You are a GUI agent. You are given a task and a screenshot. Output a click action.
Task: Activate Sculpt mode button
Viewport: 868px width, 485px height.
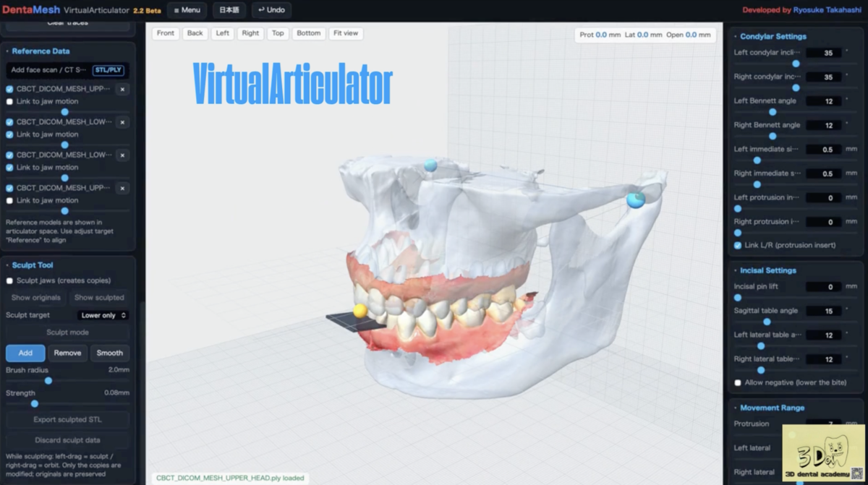(x=68, y=332)
